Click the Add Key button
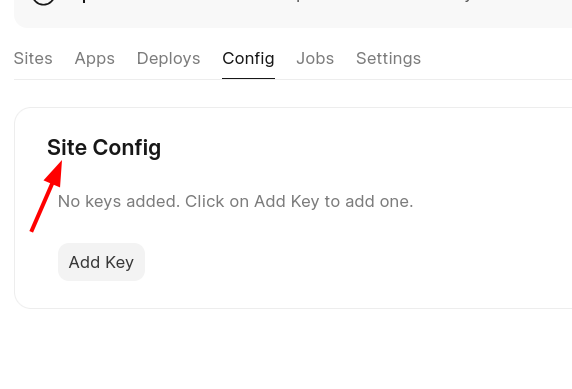Image resolution: width=572 pixels, height=389 pixels. point(101,262)
